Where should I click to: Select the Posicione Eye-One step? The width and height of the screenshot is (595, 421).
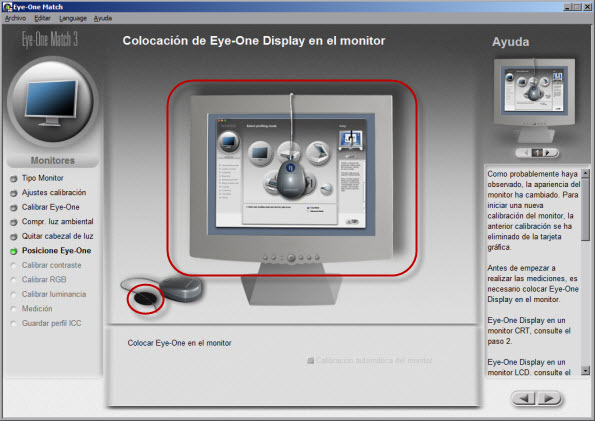click(x=56, y=251)
